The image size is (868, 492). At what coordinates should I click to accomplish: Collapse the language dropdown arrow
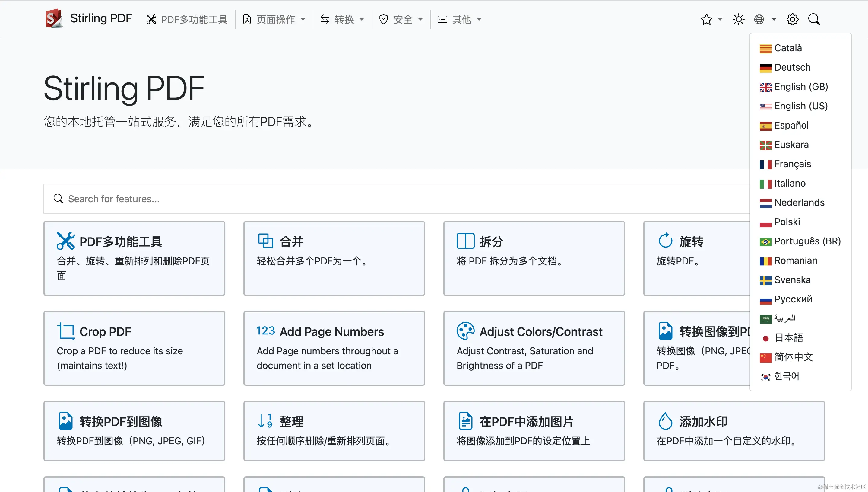[x=774, y=19]
